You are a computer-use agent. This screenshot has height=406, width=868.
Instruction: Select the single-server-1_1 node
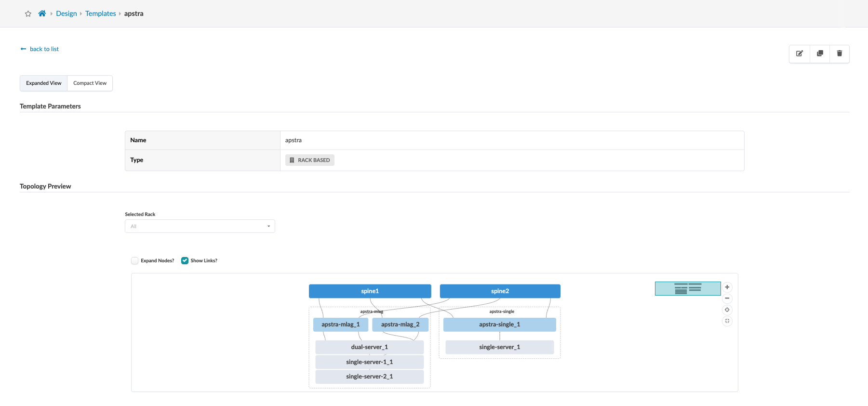click(370, 362)
